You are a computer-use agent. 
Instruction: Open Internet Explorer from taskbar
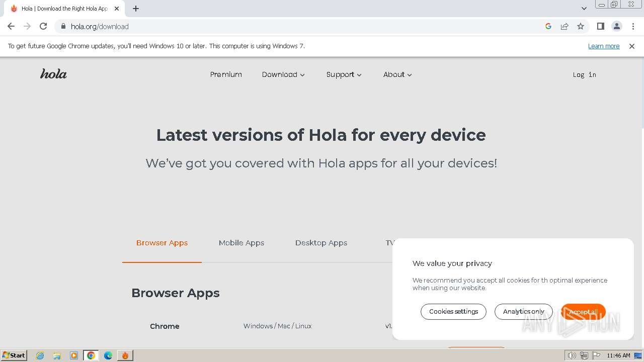point(40,355)
